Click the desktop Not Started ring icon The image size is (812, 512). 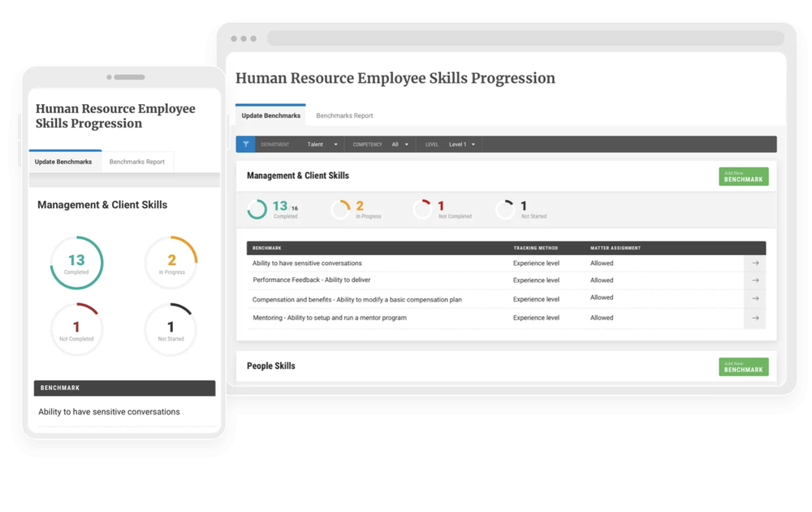505,210
